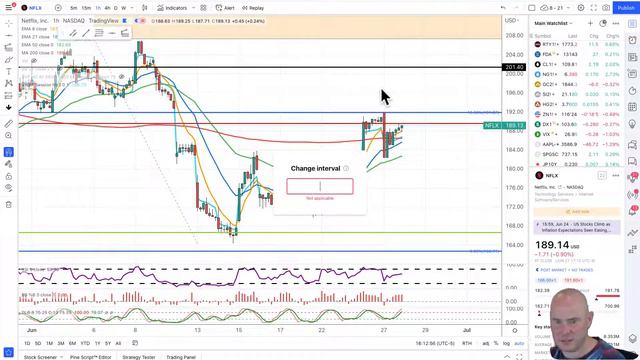640x360 pixels.
Task: Expand favorite indicators dropdown arrow
Action: (x=193, y=8)
